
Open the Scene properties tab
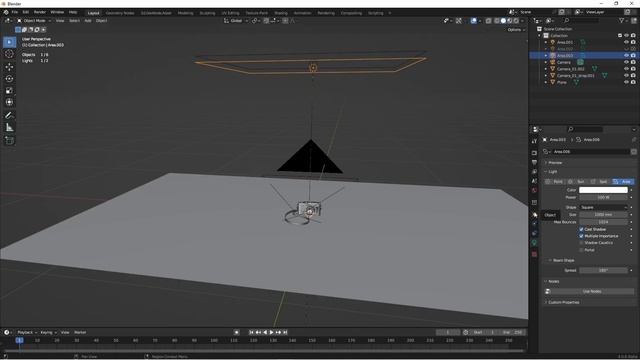pyautogui.click(x=534, y=181)
